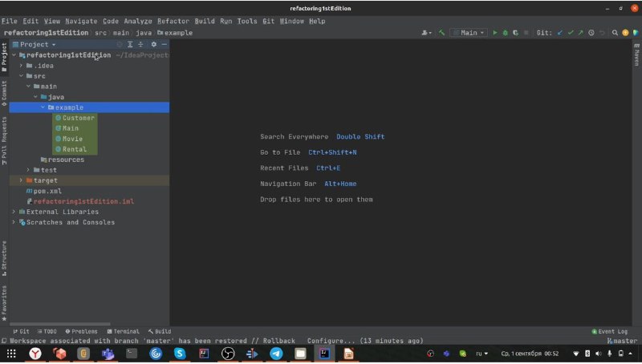This screenshot has width=642, height=364.
Task: Select the resources folder
Action: point(63,160)
